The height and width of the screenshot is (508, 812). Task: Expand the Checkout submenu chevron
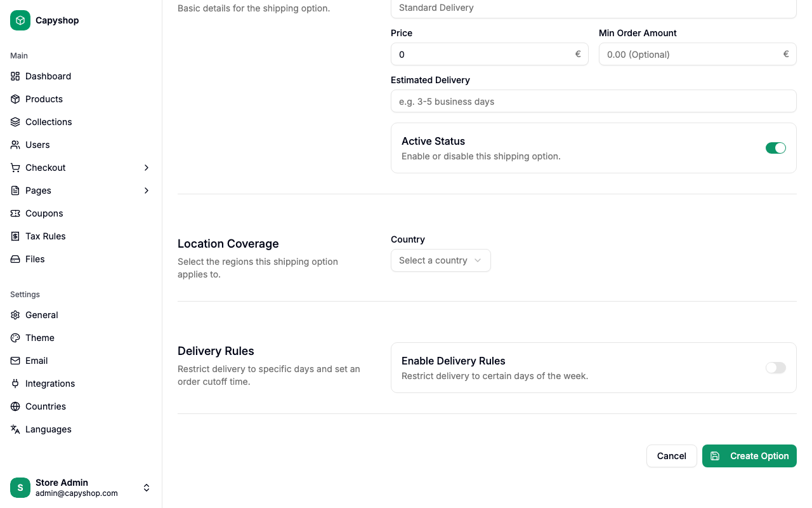pos(147,168)
